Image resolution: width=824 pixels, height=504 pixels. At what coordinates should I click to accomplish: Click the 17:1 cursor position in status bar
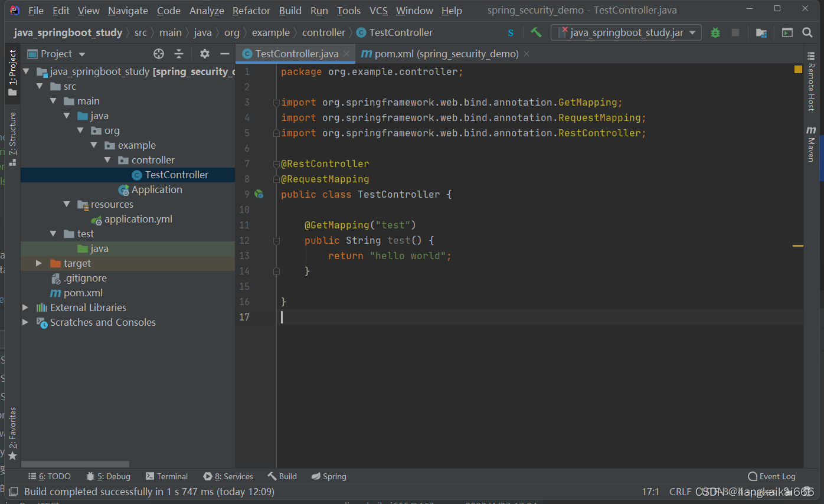pos(650,492)
